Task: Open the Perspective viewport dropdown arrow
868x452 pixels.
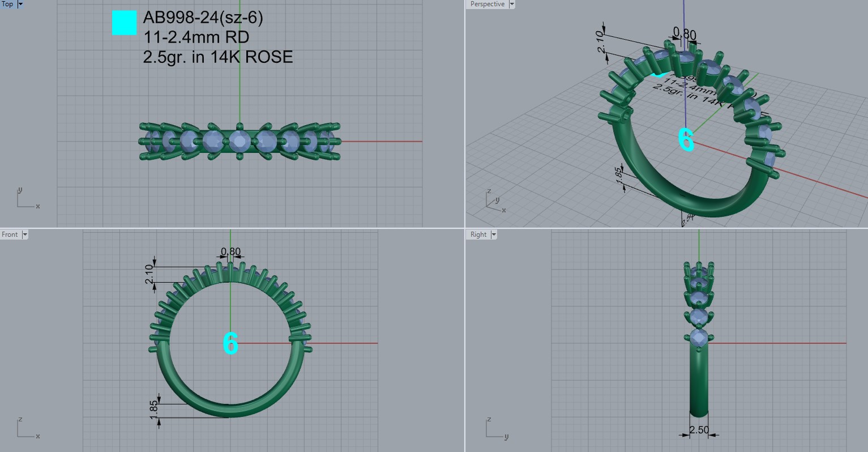Action: coord(511,4)
